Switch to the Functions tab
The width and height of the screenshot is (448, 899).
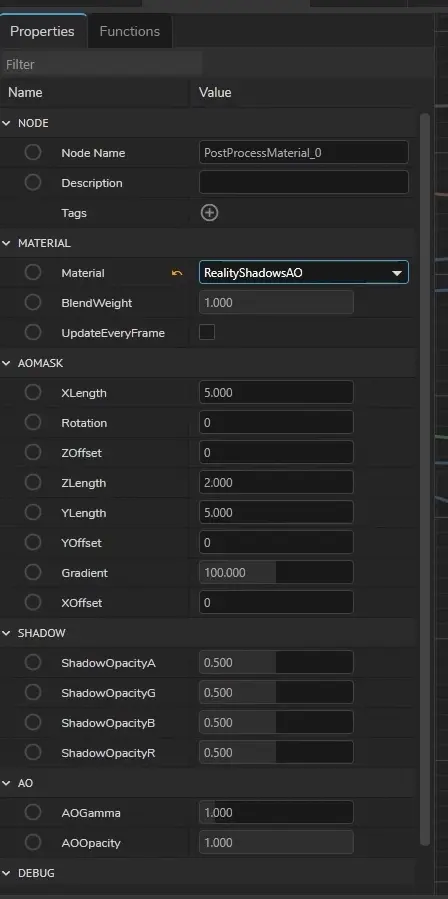coord(130,31)
